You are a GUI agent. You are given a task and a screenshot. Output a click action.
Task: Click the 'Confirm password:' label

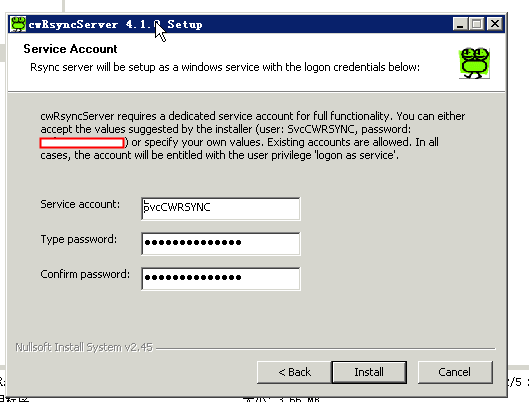tap(85, 274)
